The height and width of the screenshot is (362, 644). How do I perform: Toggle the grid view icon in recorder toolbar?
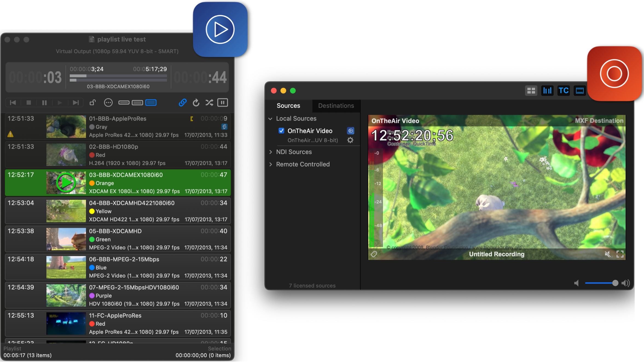tap(531, 91)
